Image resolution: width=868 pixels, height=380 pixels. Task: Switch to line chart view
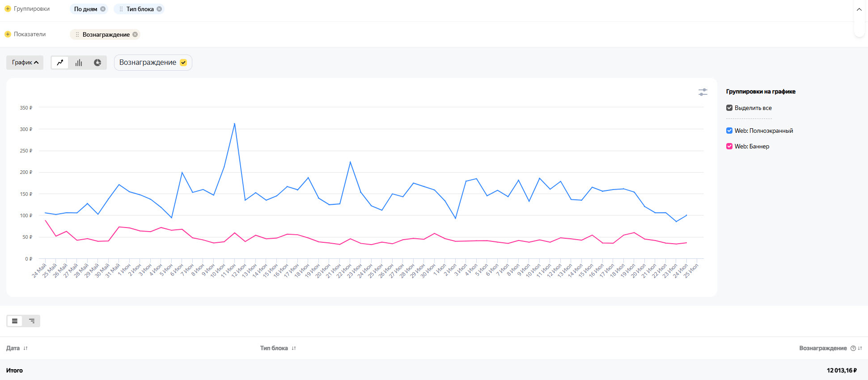(x=60, y=63)
